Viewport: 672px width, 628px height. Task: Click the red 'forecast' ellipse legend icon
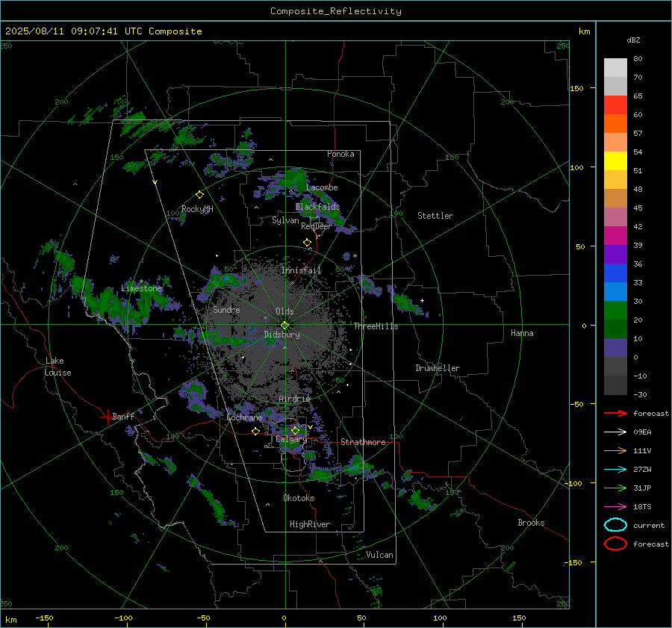click(x=615, y=544)
